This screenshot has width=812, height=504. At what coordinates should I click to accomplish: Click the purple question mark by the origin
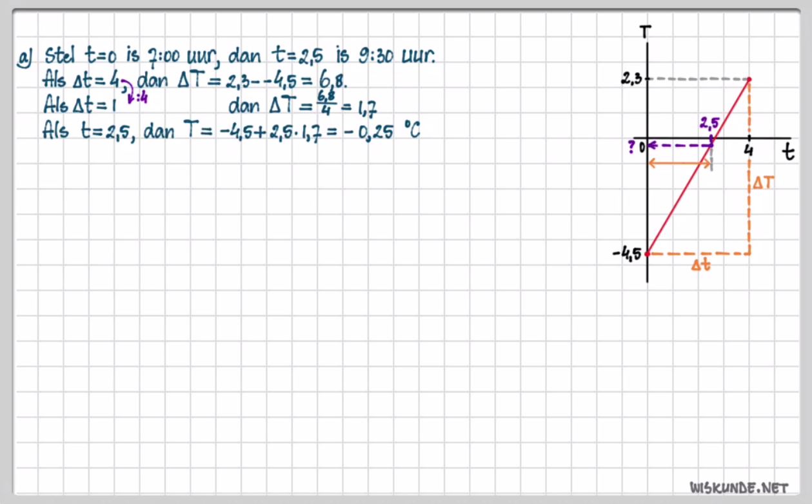point(631,147)
